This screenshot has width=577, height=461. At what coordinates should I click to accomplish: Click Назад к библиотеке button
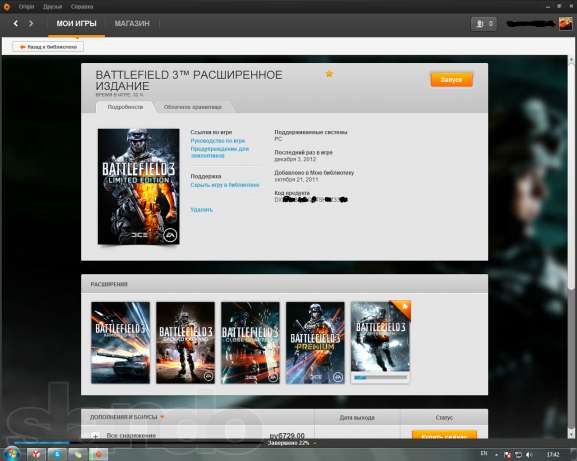click(48, 47)
